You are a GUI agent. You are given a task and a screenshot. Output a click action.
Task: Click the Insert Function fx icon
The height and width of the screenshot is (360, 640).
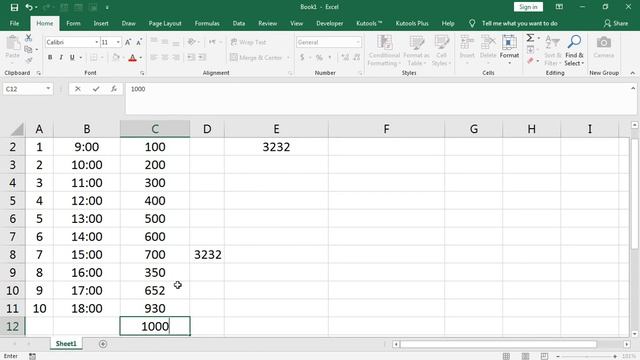point(114,89)
